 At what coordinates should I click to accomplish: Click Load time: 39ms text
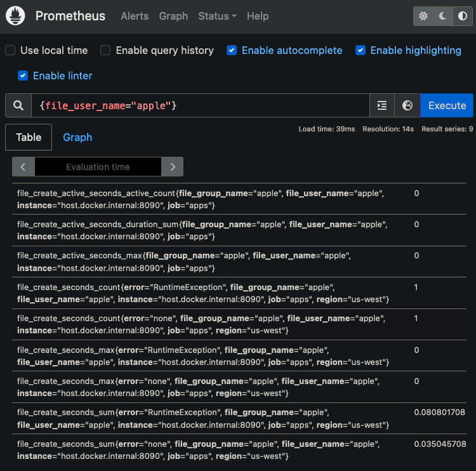(x=327, y=129)
